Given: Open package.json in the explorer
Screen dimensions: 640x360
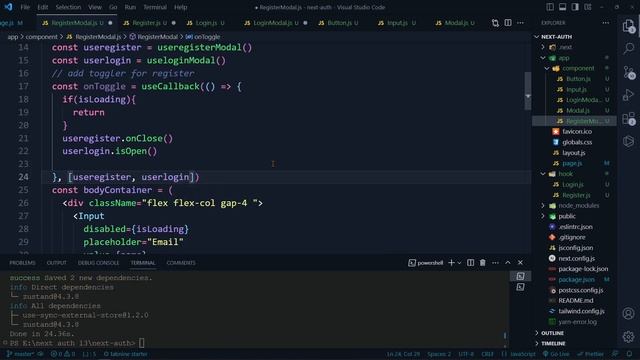Looking at the screenshot, I should click(576, 280).
